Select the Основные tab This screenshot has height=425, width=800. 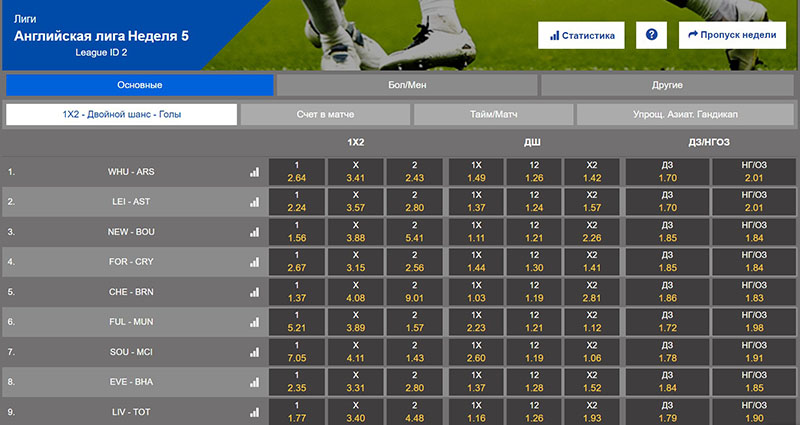click(x=139, y=85)
